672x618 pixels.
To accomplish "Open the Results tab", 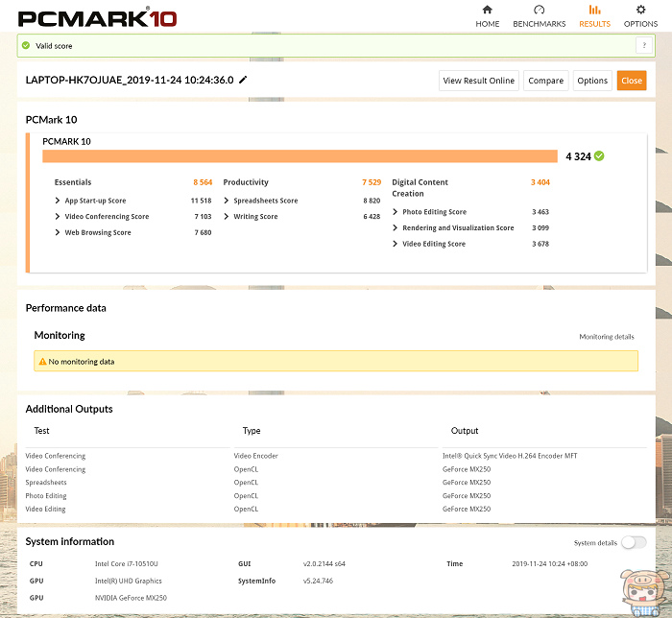I will pos(594,16).
